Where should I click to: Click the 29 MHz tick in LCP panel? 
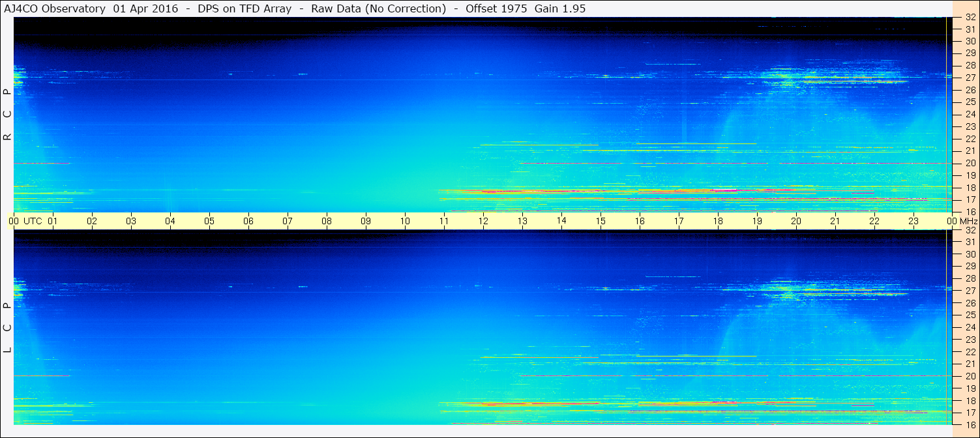pyautogui.click(x=970, y=266)
